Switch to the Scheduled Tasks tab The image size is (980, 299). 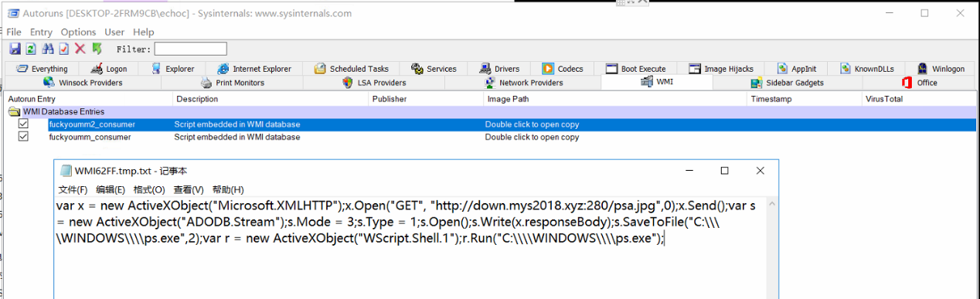pyautogui.click(x=352, y=69)
